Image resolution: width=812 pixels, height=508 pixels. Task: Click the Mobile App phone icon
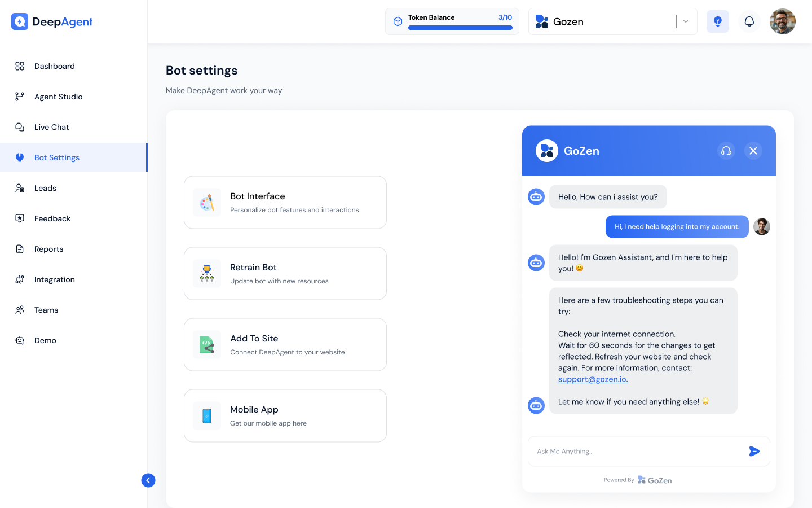click(x=207, y=416)
